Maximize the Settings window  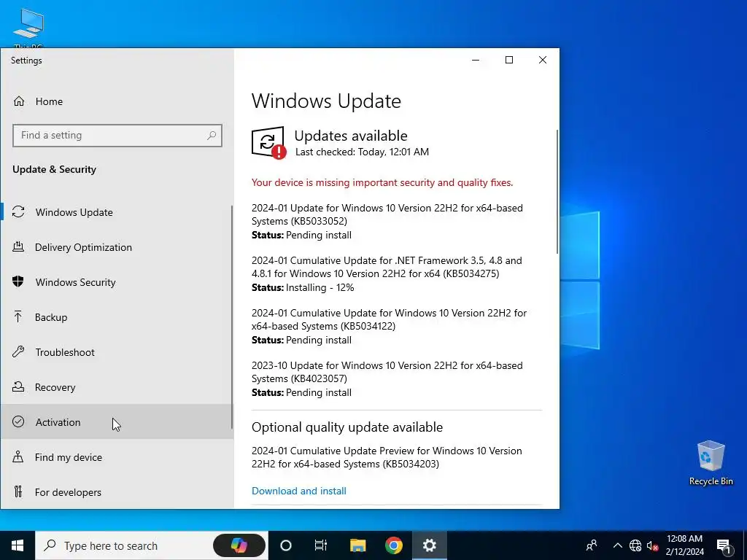[508, 60]
